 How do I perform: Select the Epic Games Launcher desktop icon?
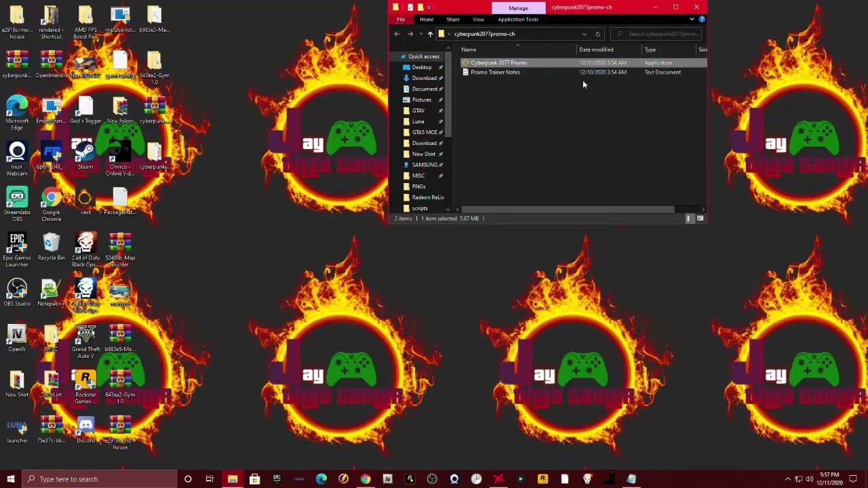[x=17, y=247]
